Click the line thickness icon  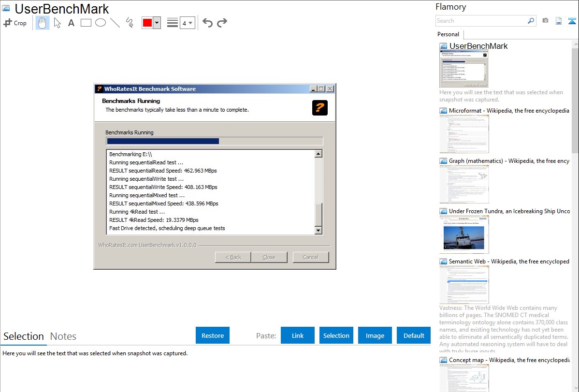(173, 23)
